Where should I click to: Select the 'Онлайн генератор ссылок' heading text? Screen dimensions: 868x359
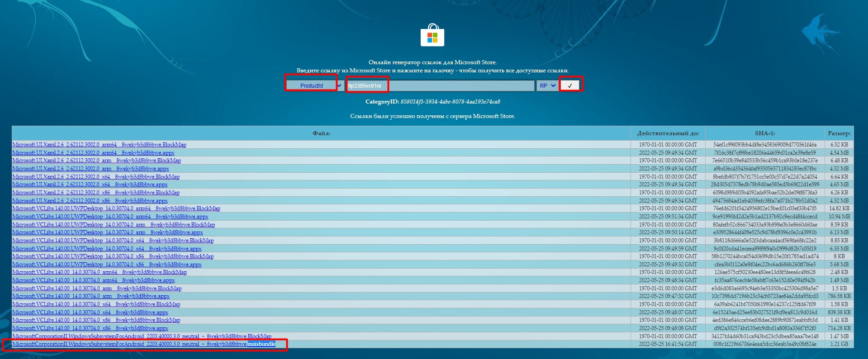[x=432, y=62]
